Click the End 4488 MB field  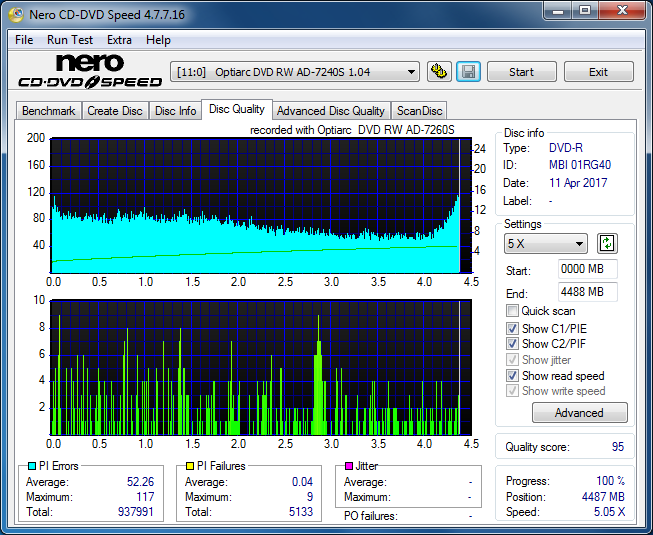click(587, 292)
